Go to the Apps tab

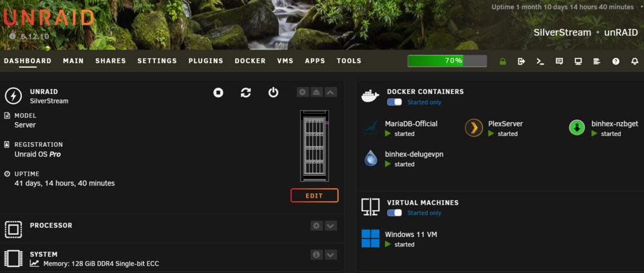point(315,61)
